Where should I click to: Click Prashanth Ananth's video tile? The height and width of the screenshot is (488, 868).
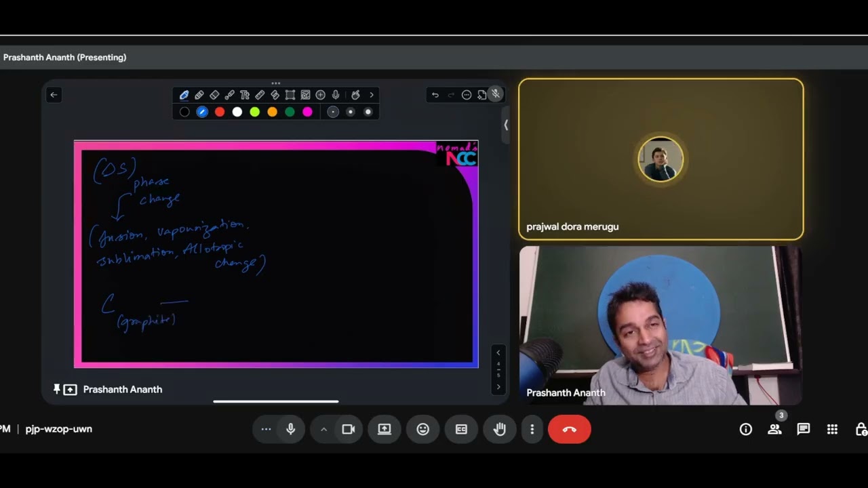tap(661, 325)
